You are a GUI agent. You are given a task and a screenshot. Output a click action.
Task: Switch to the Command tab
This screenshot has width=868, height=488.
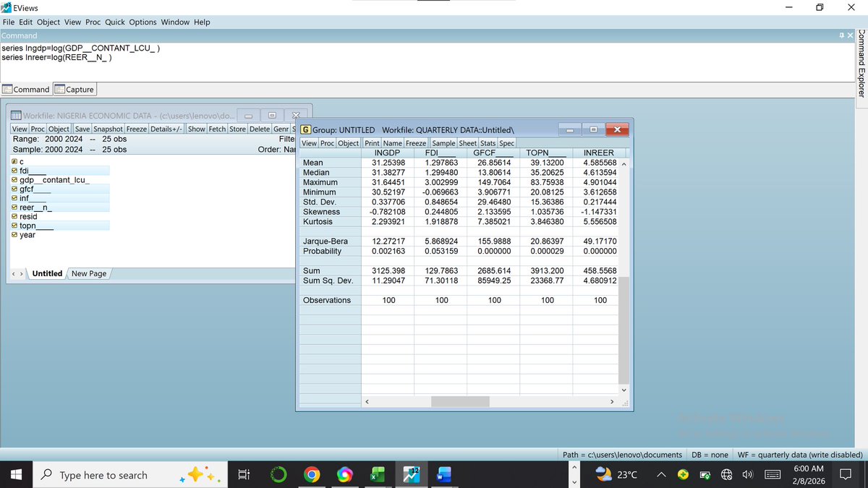26,90
